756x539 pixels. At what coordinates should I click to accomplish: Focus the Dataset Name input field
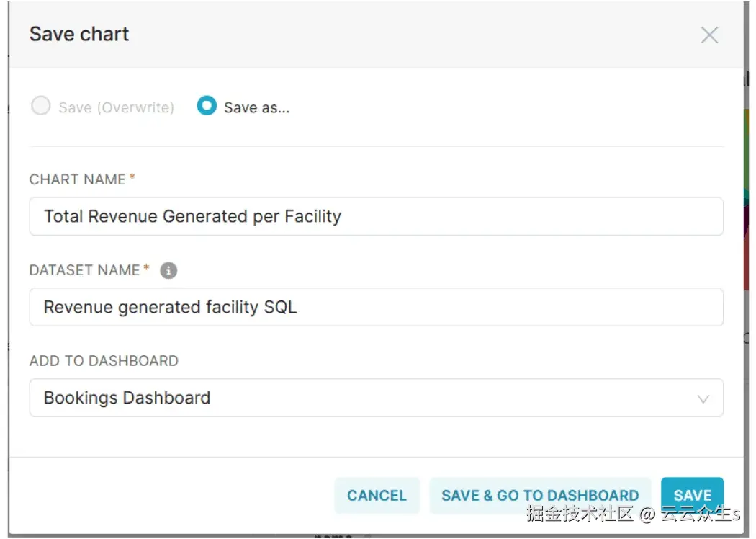click(x=376, y=307)
